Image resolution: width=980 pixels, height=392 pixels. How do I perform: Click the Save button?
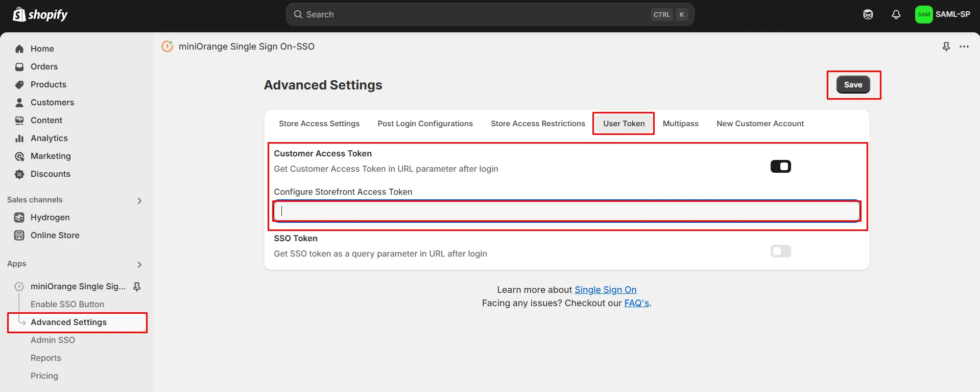pos(853,85)
